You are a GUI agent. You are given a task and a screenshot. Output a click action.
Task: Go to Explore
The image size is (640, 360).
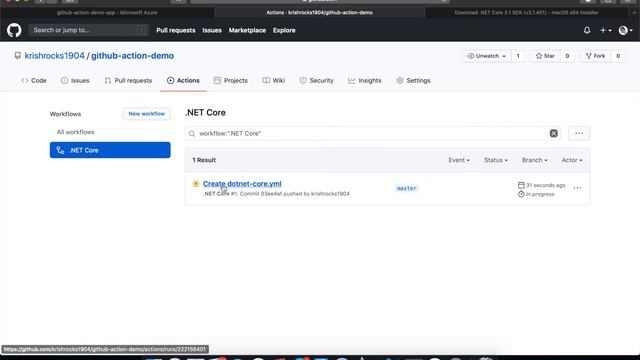coord(284,30)
